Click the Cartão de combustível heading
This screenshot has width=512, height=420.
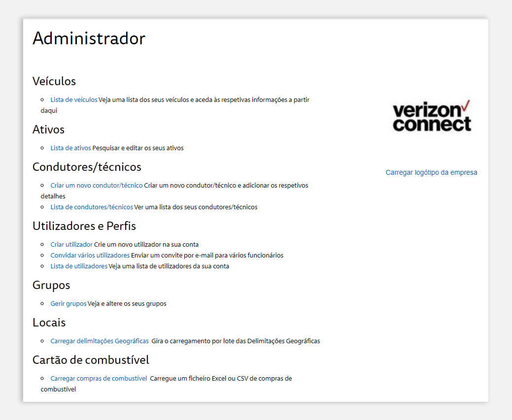click(x=91, y=360)
